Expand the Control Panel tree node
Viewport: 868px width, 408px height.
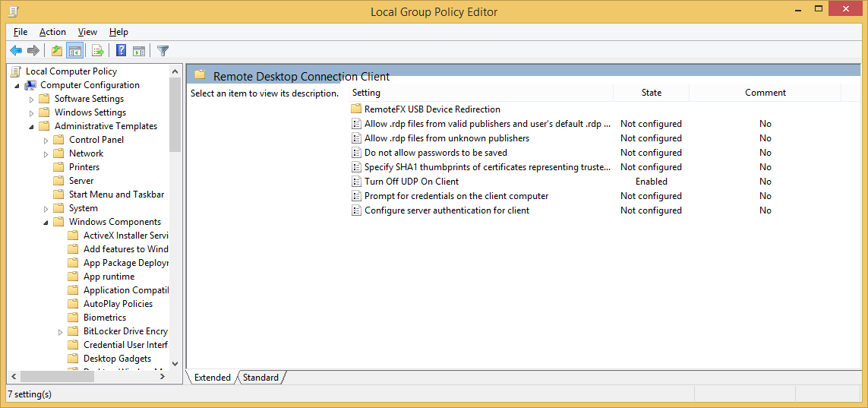46,140
